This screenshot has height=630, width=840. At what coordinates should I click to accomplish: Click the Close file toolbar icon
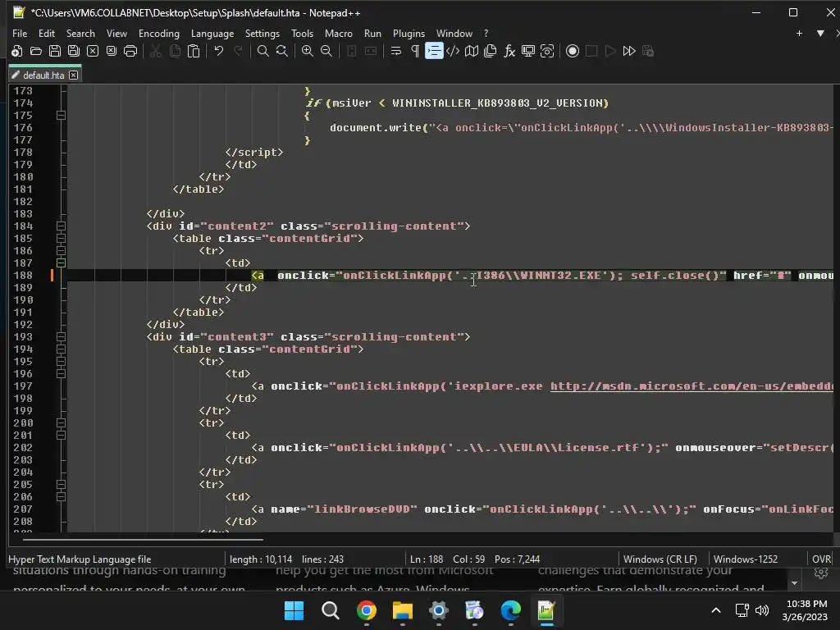coord(93,51)
